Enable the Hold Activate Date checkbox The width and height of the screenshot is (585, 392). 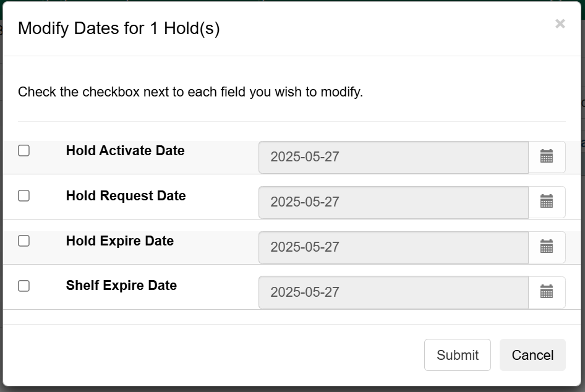coord(23,151)
